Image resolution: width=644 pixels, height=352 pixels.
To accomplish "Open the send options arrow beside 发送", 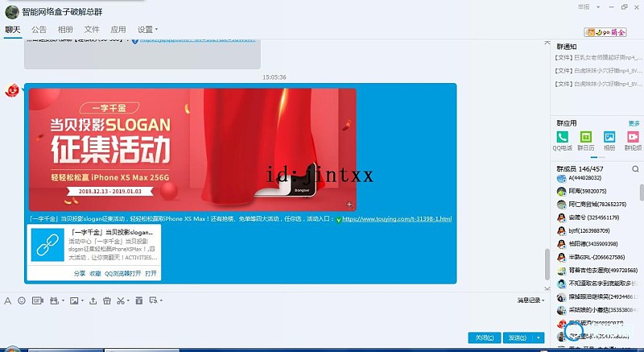I will coord(539,338).
